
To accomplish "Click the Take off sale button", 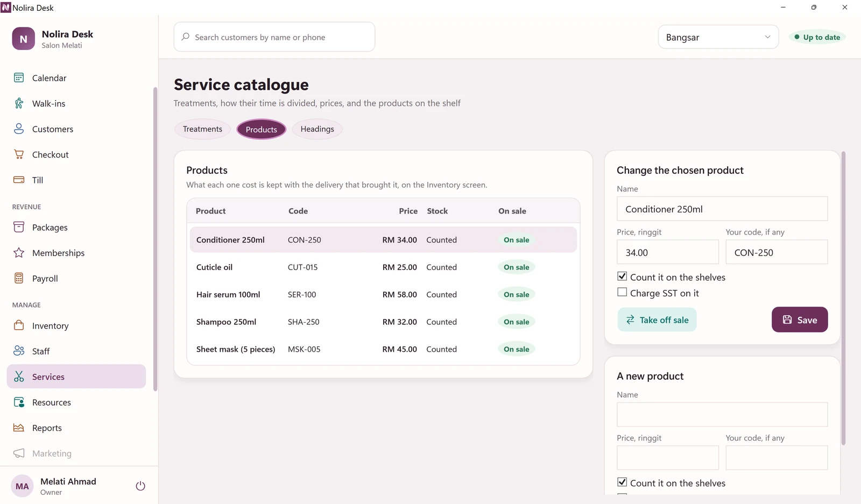I will tap(657, 320).
